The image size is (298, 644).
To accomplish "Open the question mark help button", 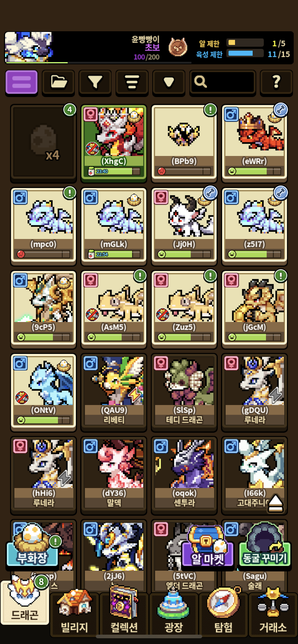I will 276,82.
